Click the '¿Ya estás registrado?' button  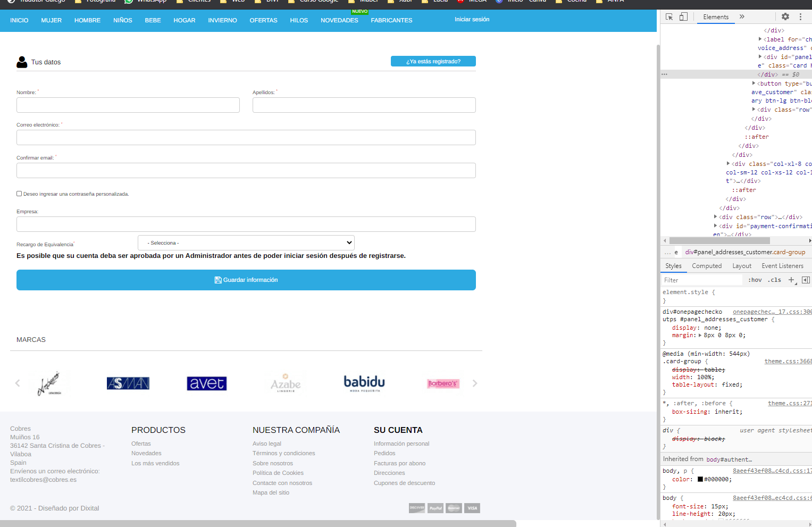point(433,61)
